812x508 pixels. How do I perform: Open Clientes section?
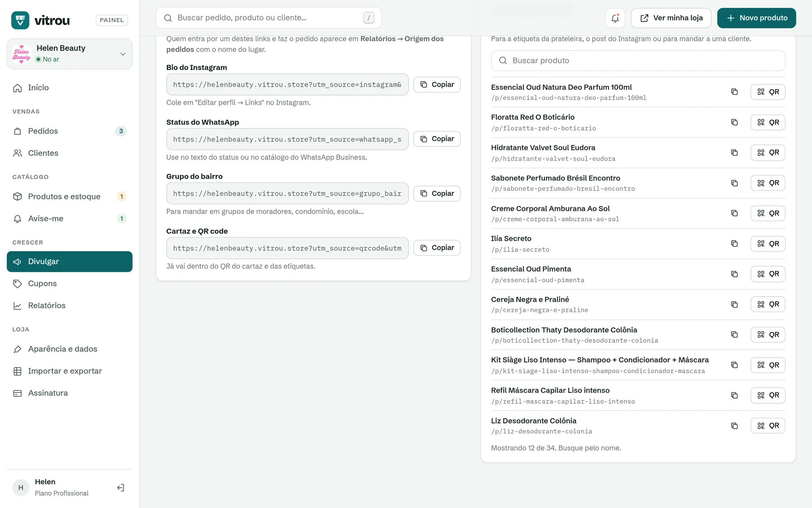69,153
